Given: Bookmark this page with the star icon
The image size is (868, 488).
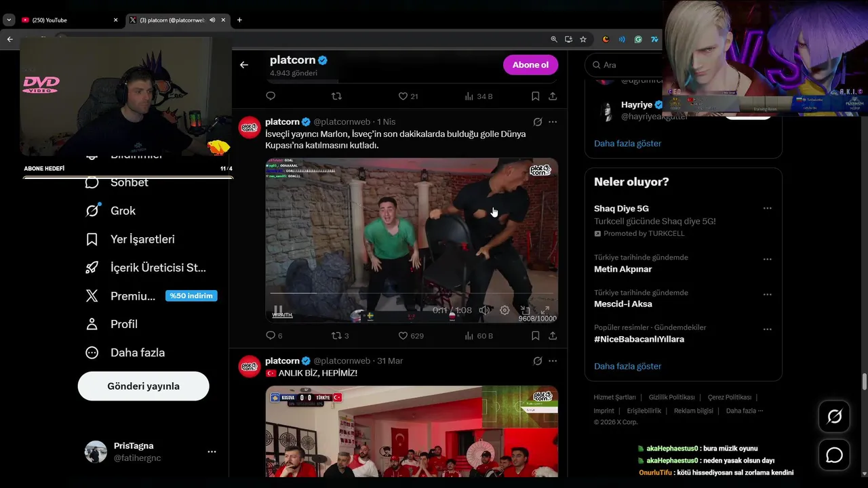Looking at the screenshot, I should click(583, 39).
